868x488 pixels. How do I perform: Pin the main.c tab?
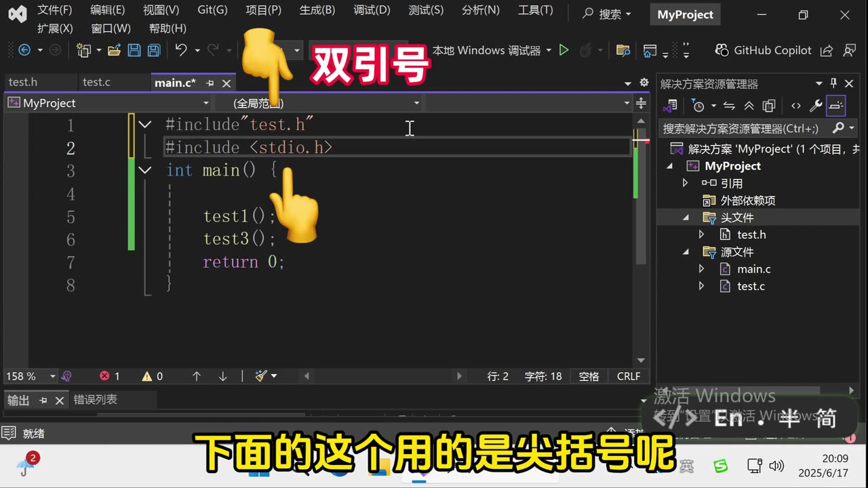point(210,83)
